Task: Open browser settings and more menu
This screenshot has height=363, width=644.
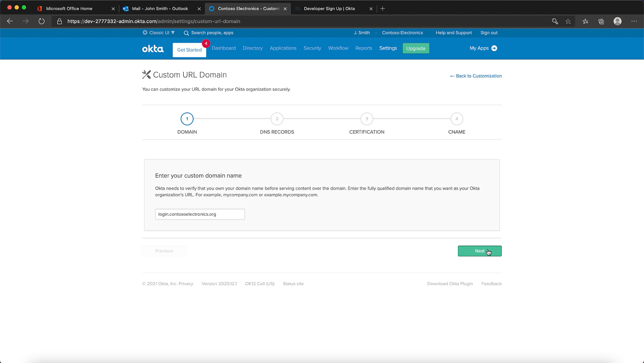Action: (x=634, y=21)
